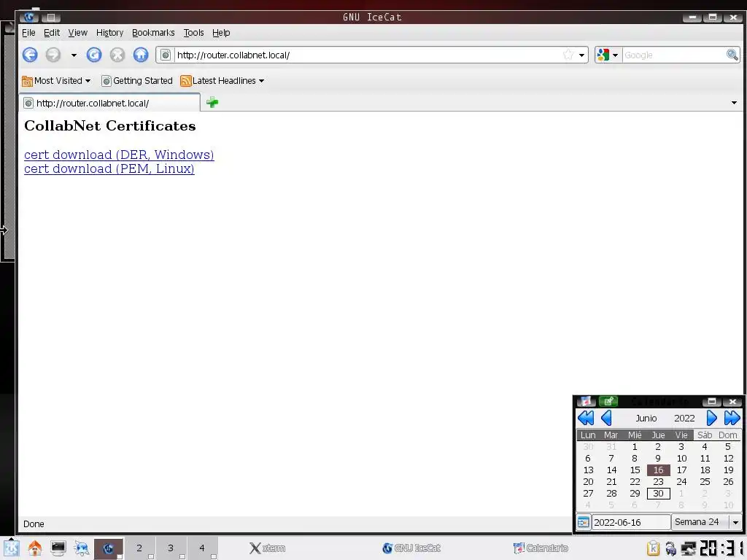Activate the Calendario taskbar entry
Screen dimensions: 747x560
coord(541,548)
